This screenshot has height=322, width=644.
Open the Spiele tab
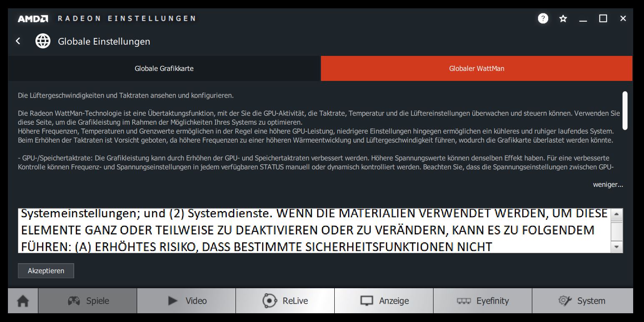click(88, 301)
